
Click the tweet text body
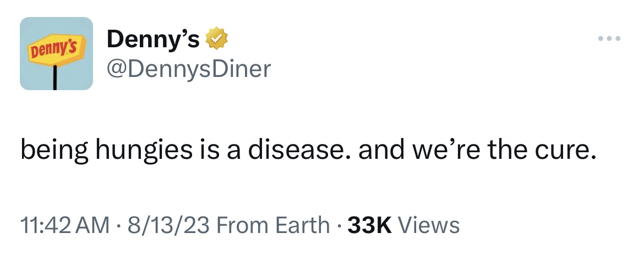click(x=308, y=150)
